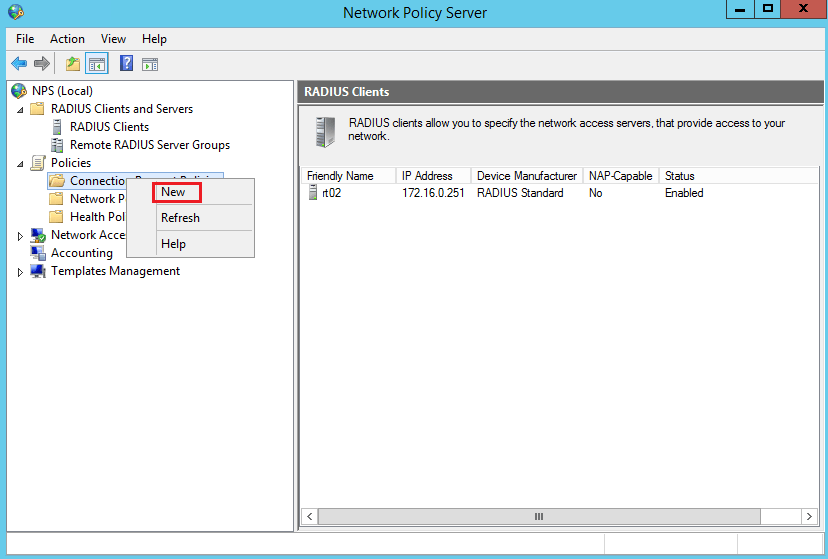
Task: Collapse the RADIUS Clients and Servers node
Action: coord(20,110)
